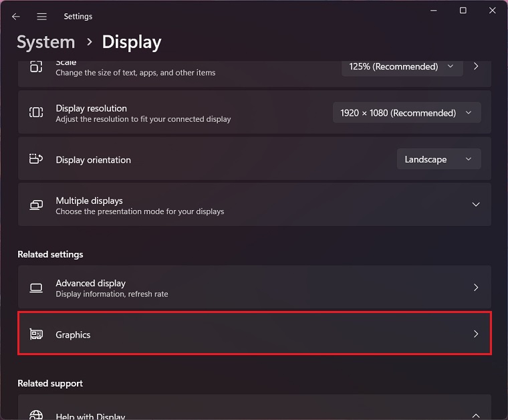Click the back arrow in title bar
508x420 pixels.
tap(16, 16)
